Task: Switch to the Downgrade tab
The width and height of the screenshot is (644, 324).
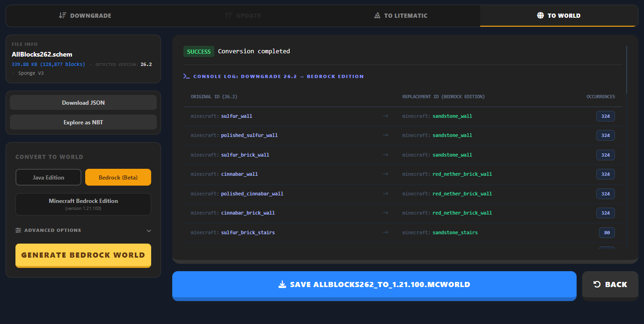Action: pyautogui.click(x=85, y=15)
